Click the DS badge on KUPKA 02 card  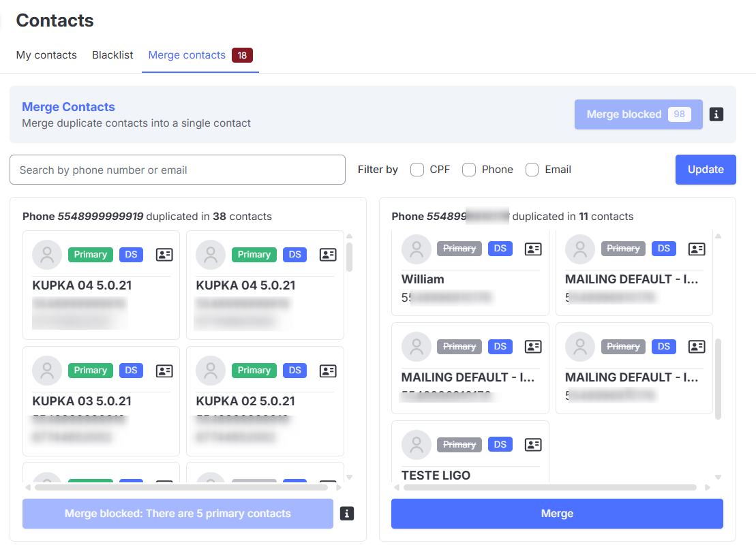pos(294,371)
